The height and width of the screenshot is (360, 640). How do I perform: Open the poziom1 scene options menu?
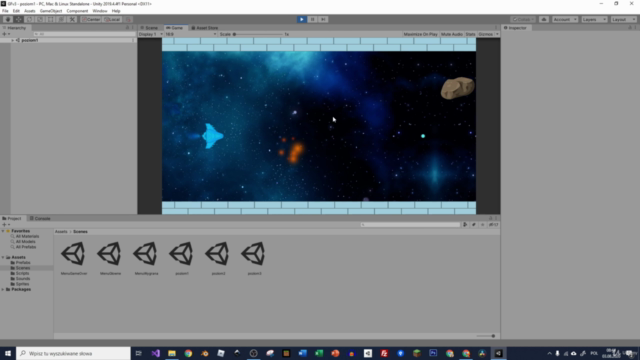click(133, 40)
